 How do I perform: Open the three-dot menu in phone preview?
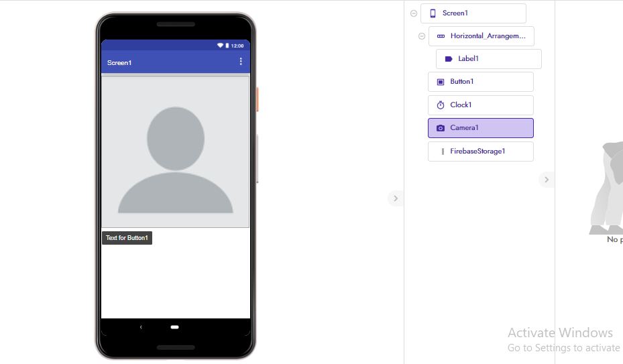[241, 61]
